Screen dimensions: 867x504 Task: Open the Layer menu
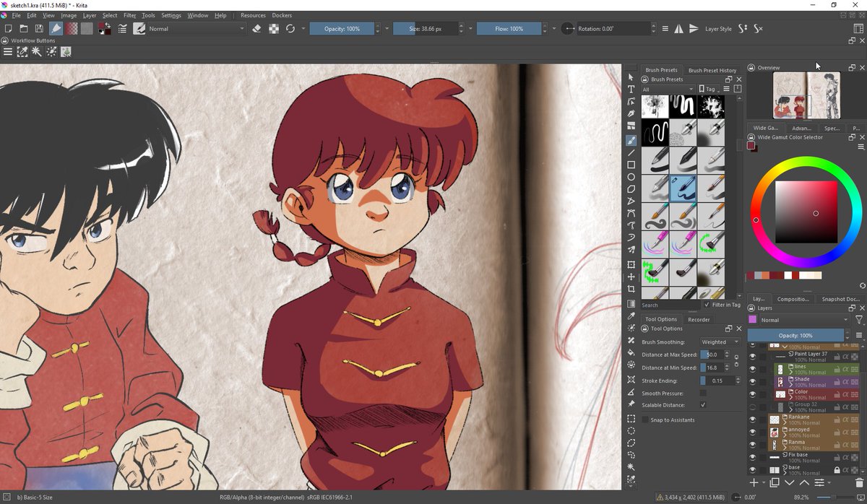(x=90, y=15)
